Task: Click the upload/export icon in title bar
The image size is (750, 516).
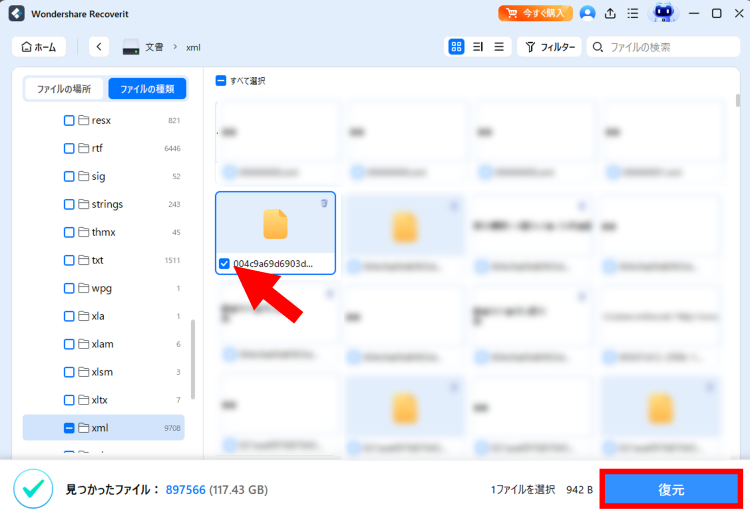Action: (x=610, y=13)
